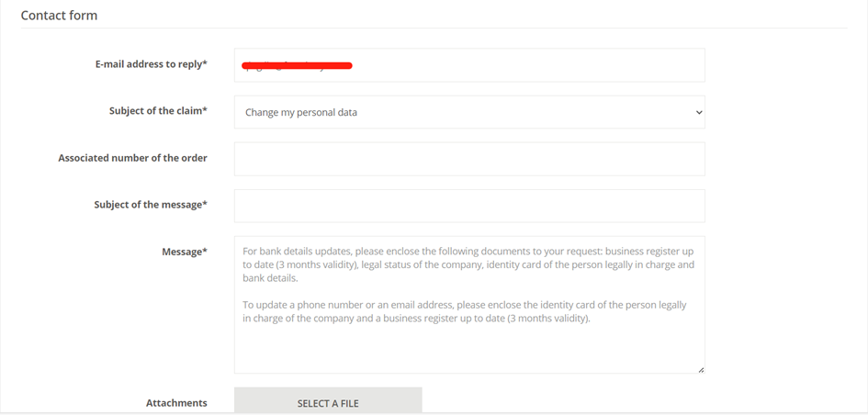
Task: Click the empty space below the Message placeholder text
Action: (x=469, y=351)
